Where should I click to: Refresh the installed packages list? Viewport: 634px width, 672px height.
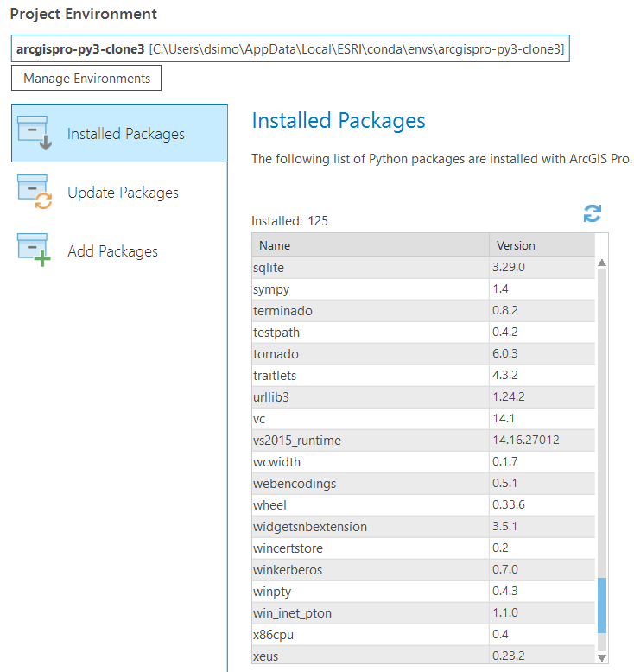click(x=592, y=213)
